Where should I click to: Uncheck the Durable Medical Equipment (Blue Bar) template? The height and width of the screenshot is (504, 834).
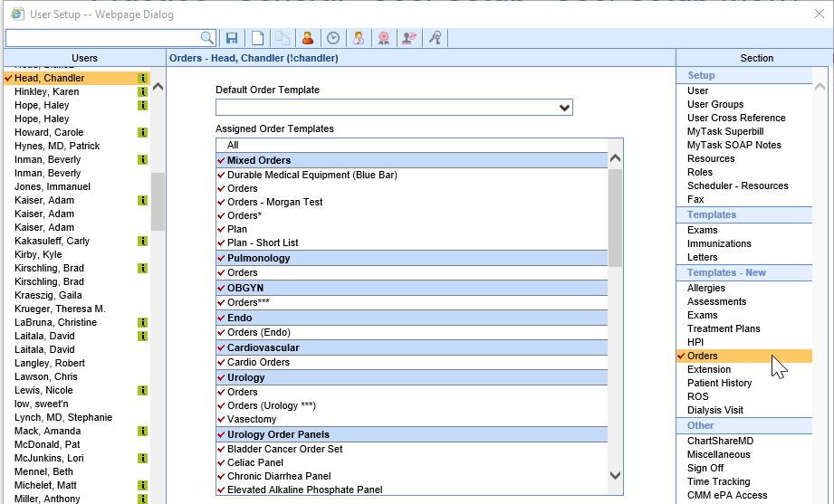(x=221, y=175)
